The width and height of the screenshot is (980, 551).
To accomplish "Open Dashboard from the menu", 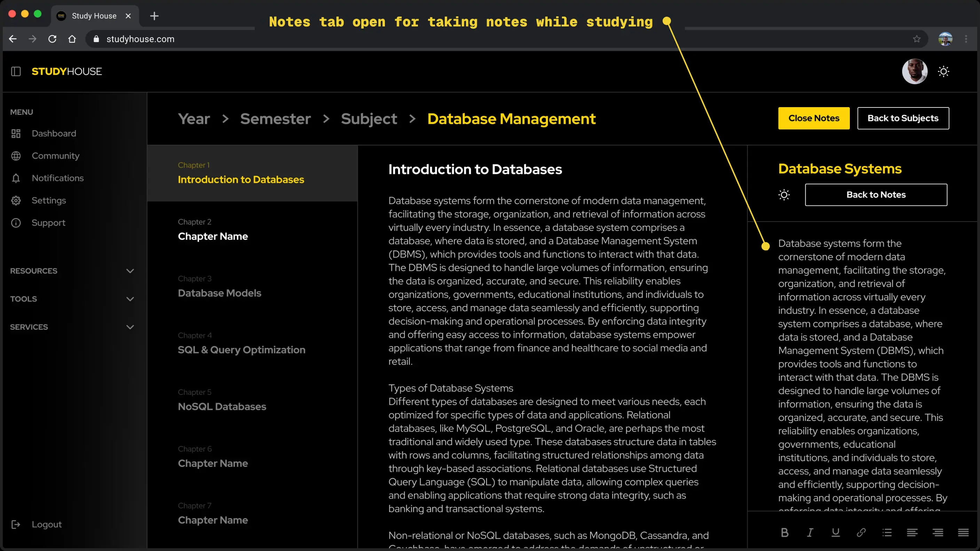I will 54,134.
